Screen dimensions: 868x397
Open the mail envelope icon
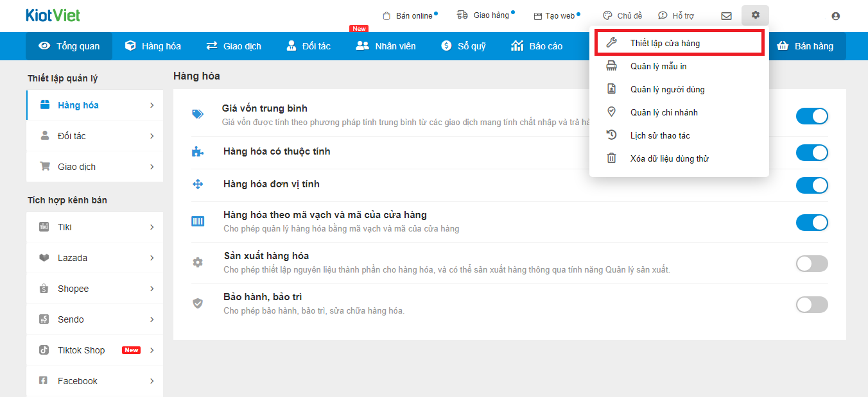click(726, 16)
